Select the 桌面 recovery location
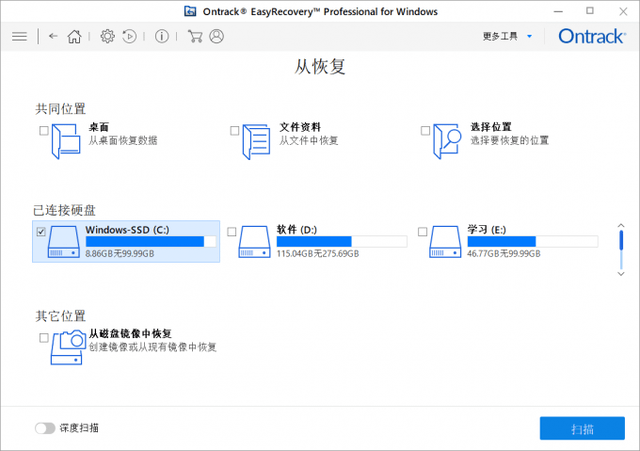The height and width of the screenshot is (451, 640). (43, 131)
